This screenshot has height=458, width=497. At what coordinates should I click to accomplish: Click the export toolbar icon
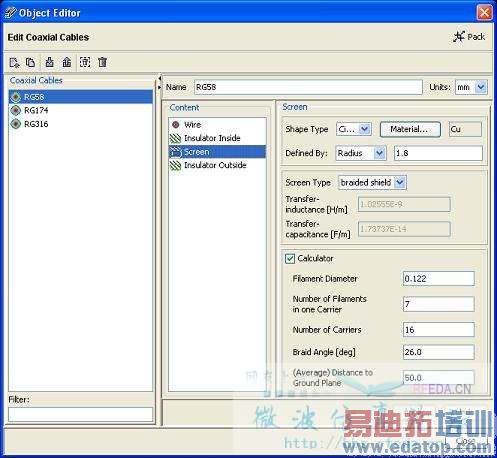tap(67, 62)
